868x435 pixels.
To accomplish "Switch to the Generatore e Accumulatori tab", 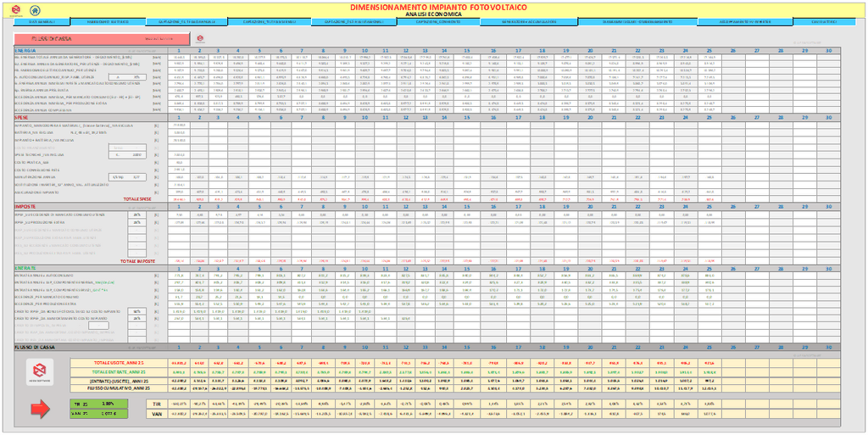I will tap(506, 22).
